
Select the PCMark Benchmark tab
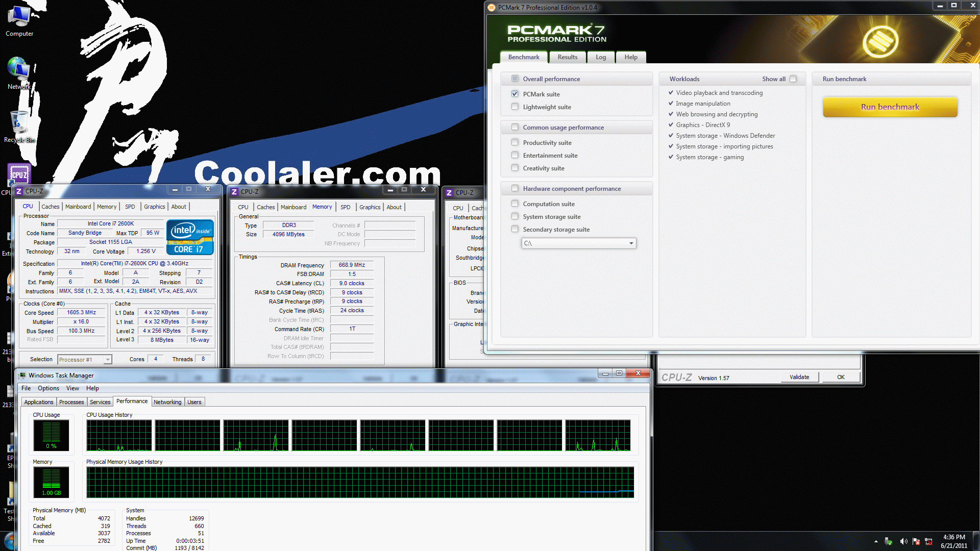click(x=524, y=57)
